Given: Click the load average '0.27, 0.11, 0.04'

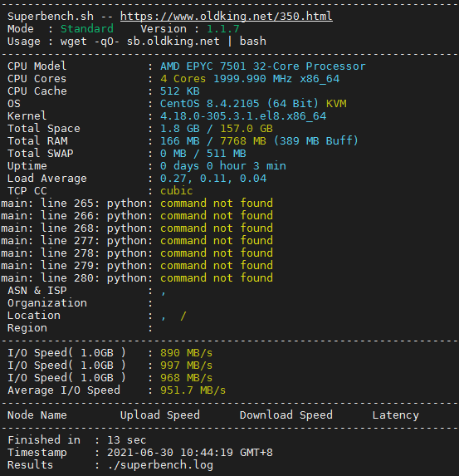Looking at the screenshot, I should [x=213, y=179].
